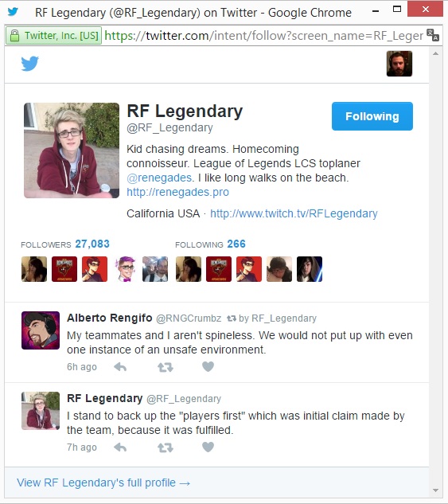Viewport: 448px width, 504px height.
Task: Open Alberto Rengifo's avatar picture
Action: pyautogui.click(x=41, y=330)
